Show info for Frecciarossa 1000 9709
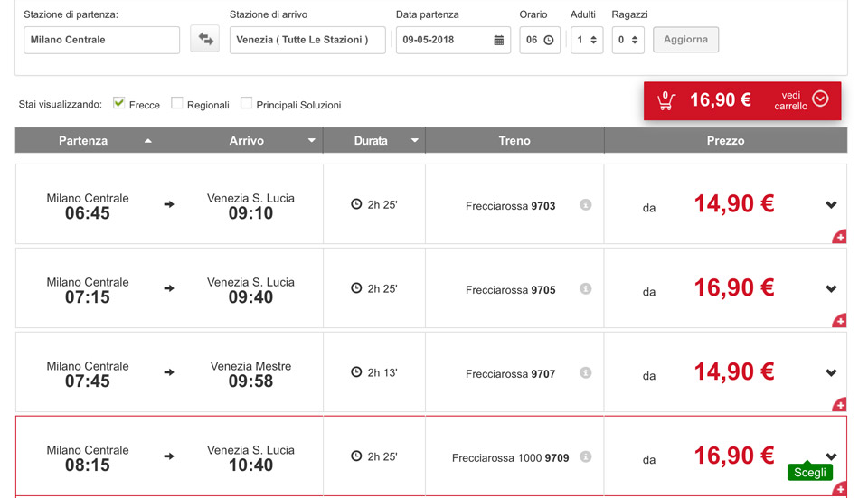This screenshot has width=868, height=498. (586, 457)
